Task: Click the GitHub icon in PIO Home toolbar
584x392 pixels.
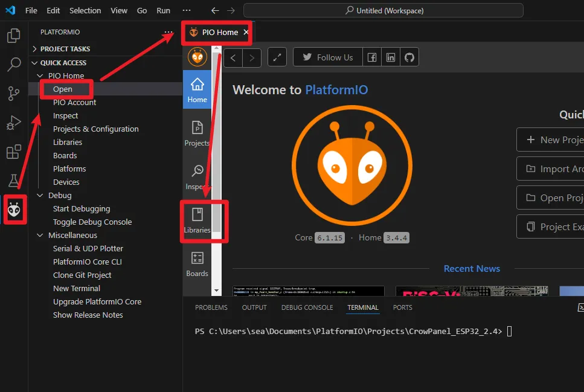Action: tap(409, 57)
